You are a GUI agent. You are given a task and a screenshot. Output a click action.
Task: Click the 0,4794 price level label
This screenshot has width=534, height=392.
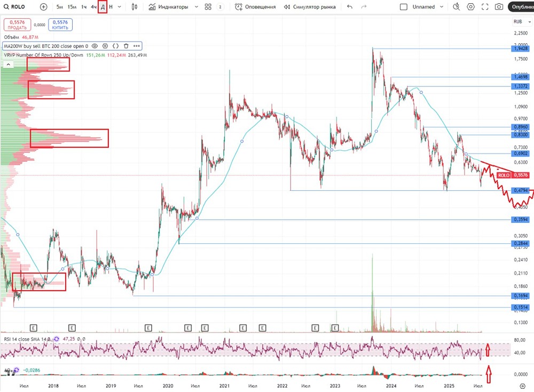[521, 190]
